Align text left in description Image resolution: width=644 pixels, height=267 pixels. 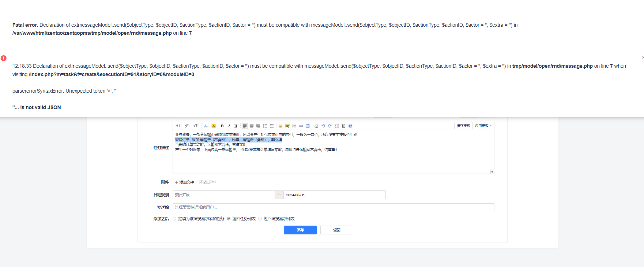click(245, 126)
